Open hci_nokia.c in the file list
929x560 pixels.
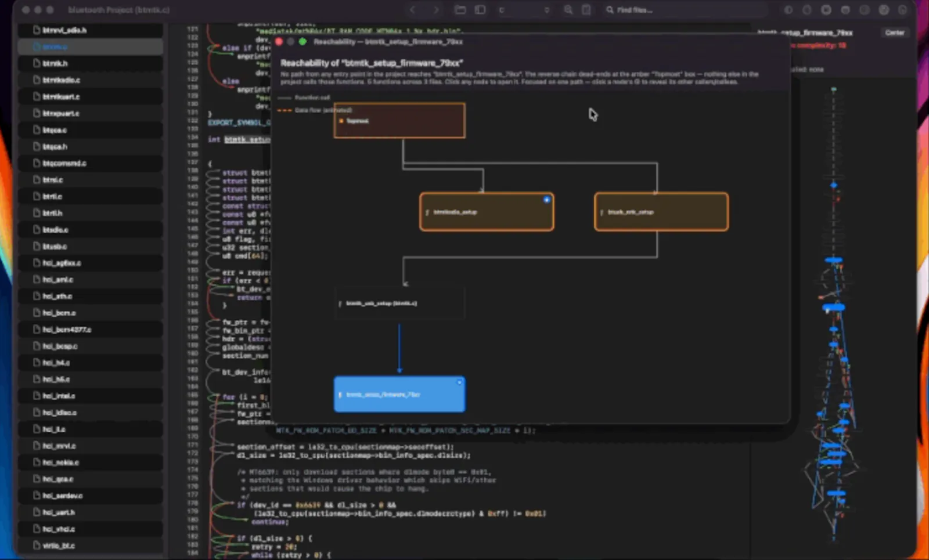coord(90,463)
